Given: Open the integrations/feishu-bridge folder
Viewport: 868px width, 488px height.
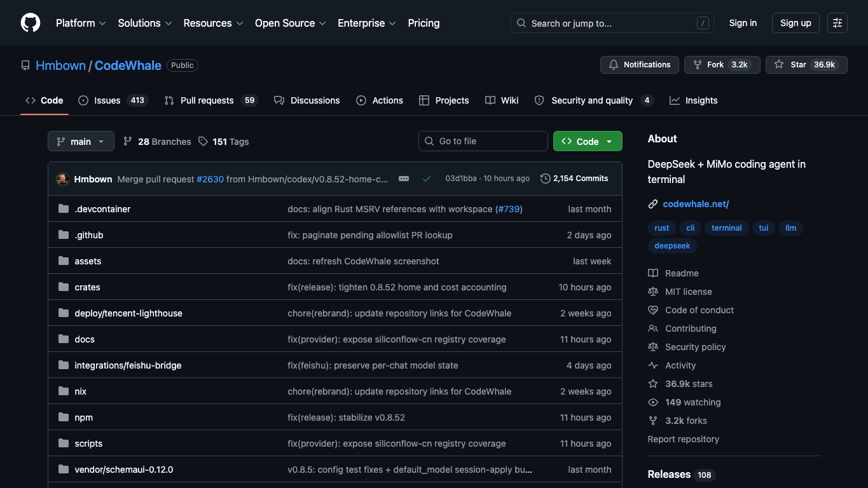Looking at the screenshot, I should (128, 365).
